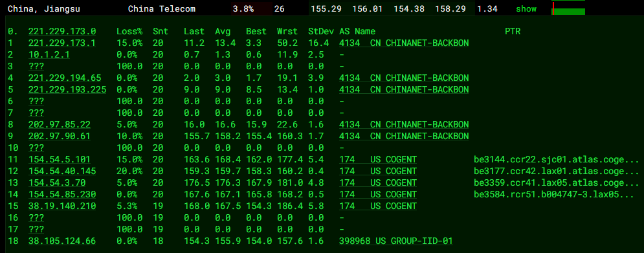Open IP link 154.54.40.145

point(62,171)
